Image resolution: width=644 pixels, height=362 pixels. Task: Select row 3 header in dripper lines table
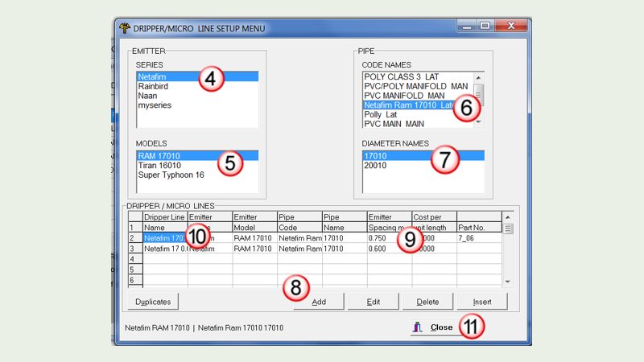(135, 249)
